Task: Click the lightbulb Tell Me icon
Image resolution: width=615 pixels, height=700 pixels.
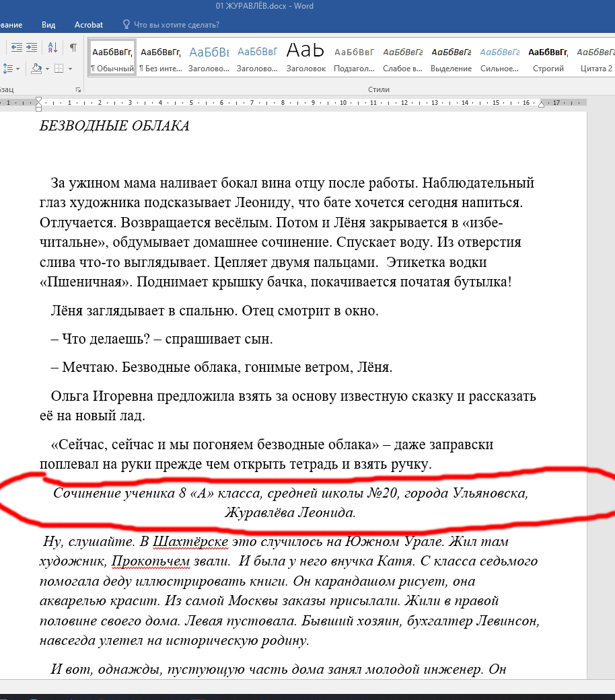Action: (x=126, y=25)
